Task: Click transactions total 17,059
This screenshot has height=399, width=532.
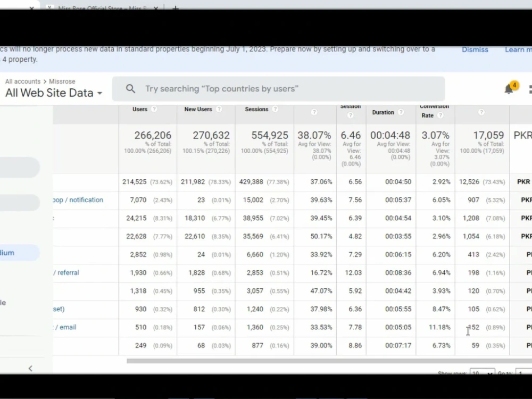Action: [x=488, y=135]
